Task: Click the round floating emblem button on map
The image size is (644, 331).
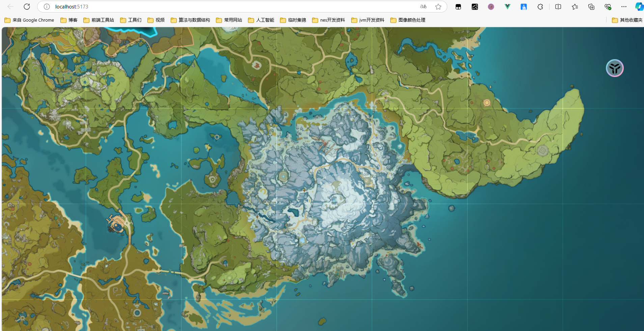Action: coord(615,68)
